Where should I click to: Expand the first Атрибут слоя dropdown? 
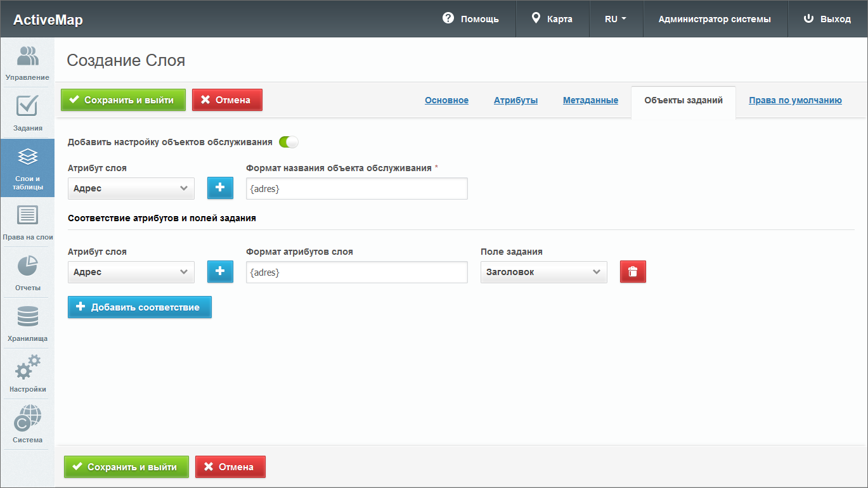pyautogui.click(x=131, y=188)
